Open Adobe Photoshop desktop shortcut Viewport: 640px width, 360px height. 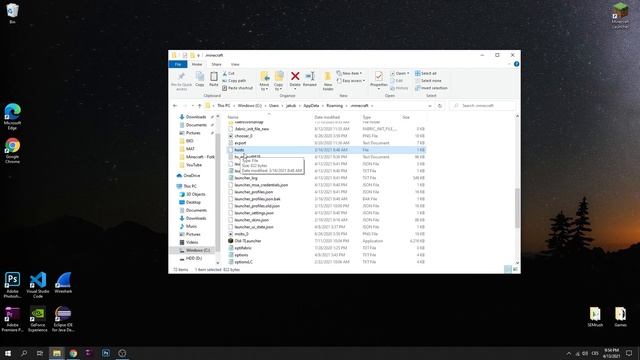point(12,285)
